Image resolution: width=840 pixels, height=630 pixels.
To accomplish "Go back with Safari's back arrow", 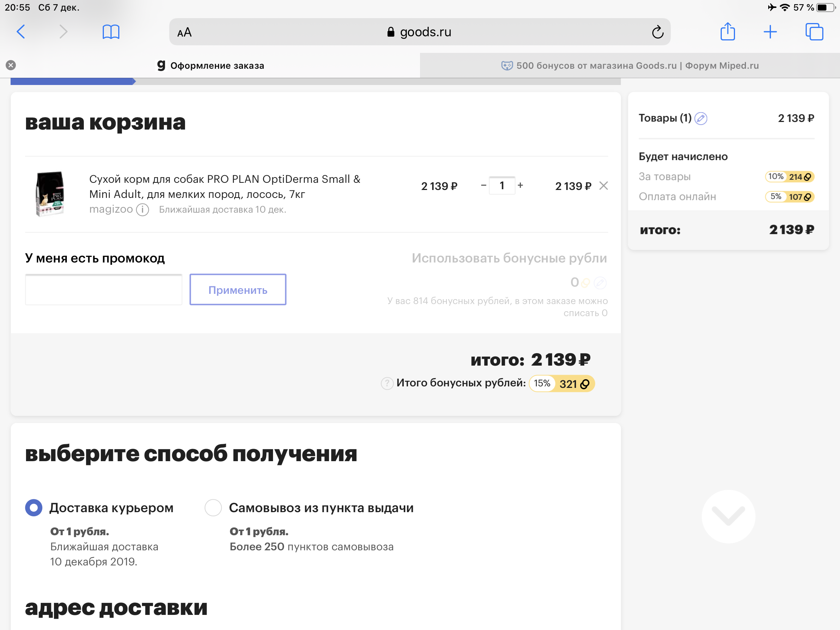I will (21, 31).
